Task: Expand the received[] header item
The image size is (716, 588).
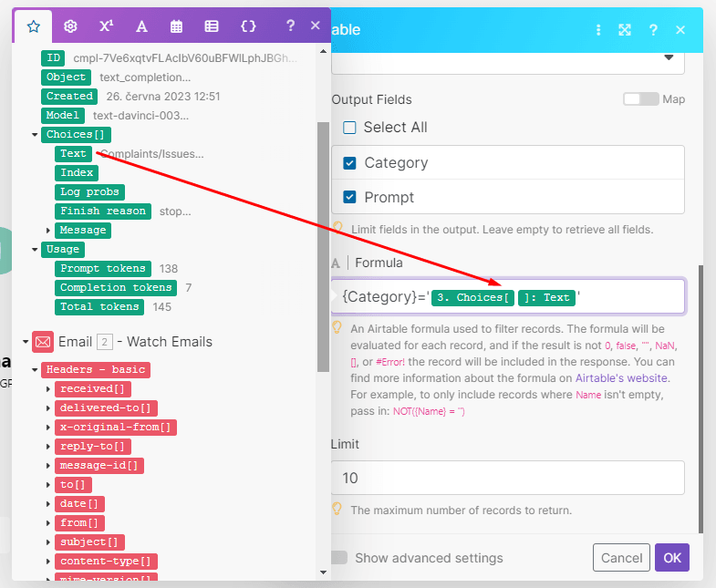Action: [48, 389]
